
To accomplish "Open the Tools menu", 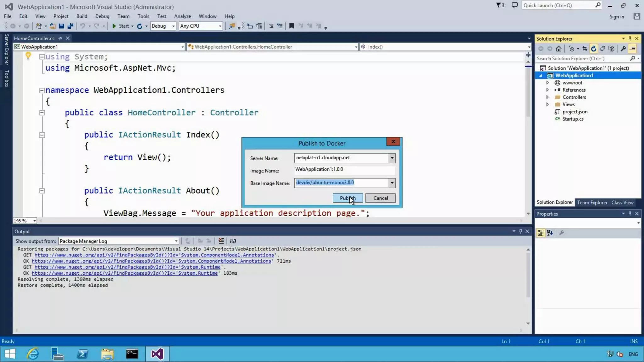I will point(143,16).
